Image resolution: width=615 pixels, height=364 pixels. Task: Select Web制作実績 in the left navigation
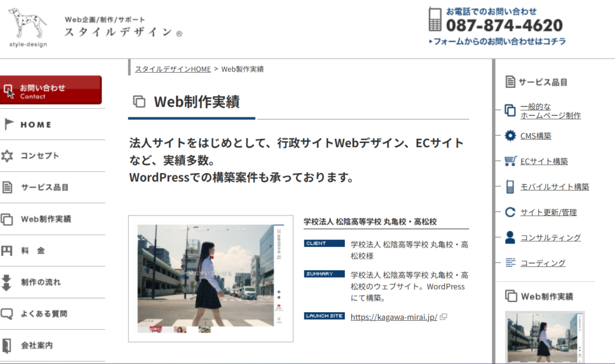point(46,219)
